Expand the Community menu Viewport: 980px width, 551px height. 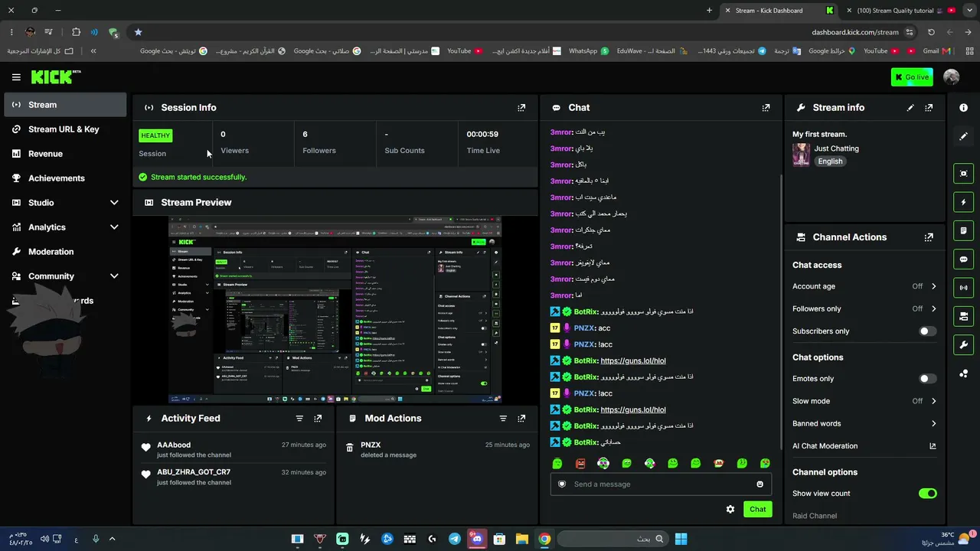click(65, 276)
